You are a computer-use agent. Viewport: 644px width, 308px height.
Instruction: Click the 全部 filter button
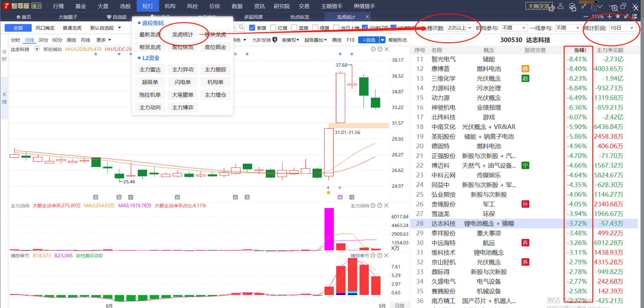(x=18, y=28)
